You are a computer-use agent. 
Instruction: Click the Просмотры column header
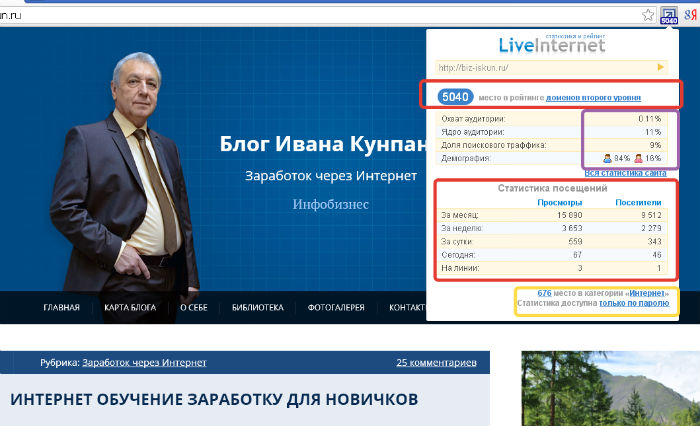click(559, 202)
